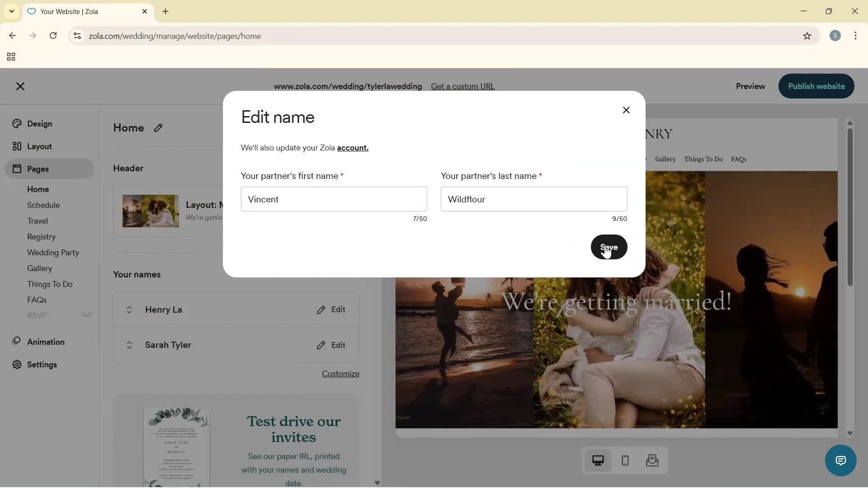The height and width of the screenshot is (488, 868).
Task: Open the Animation section via its sidebar icon
Action: pyautogui.click(x=16, y=342)
